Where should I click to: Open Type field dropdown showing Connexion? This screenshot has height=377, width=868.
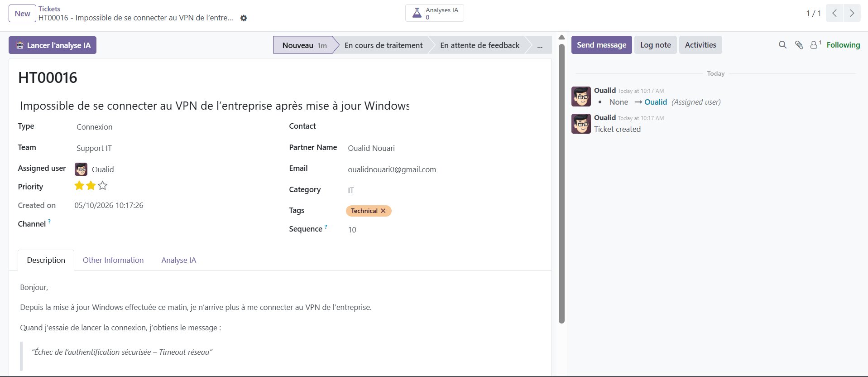[x=174, y=127]
